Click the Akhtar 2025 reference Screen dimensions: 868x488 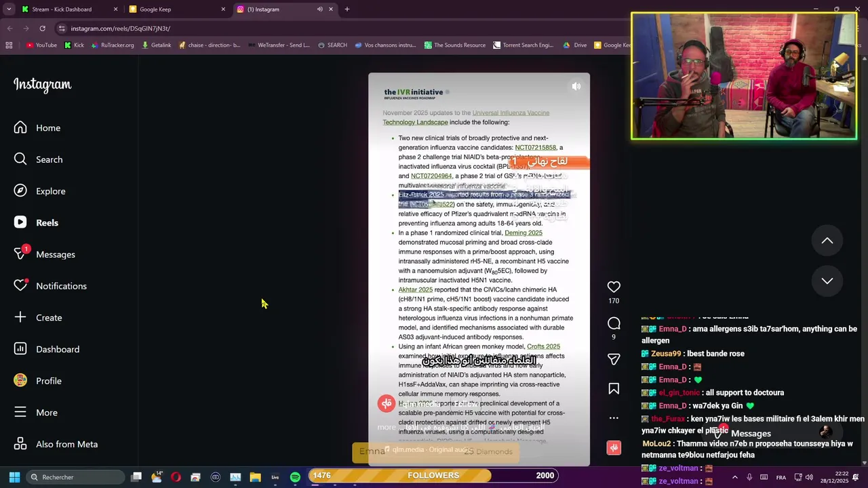[415, 289]
